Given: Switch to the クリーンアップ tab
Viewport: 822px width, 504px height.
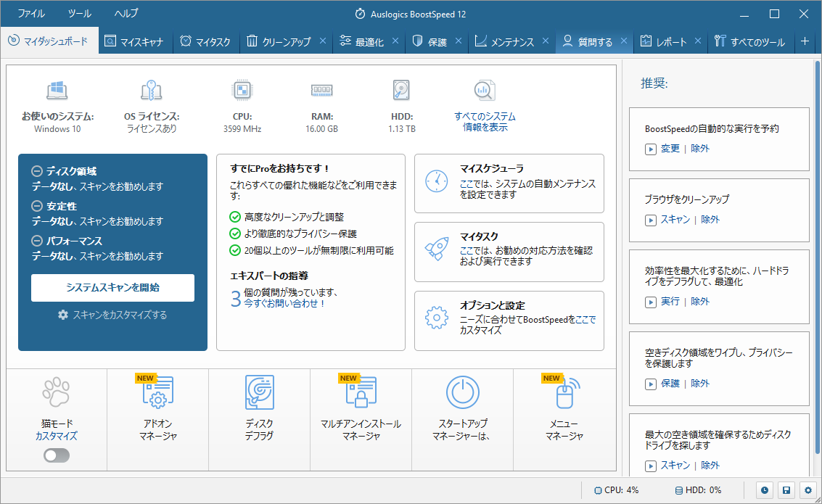Looking at the screenshot, I should coord(279,42).
